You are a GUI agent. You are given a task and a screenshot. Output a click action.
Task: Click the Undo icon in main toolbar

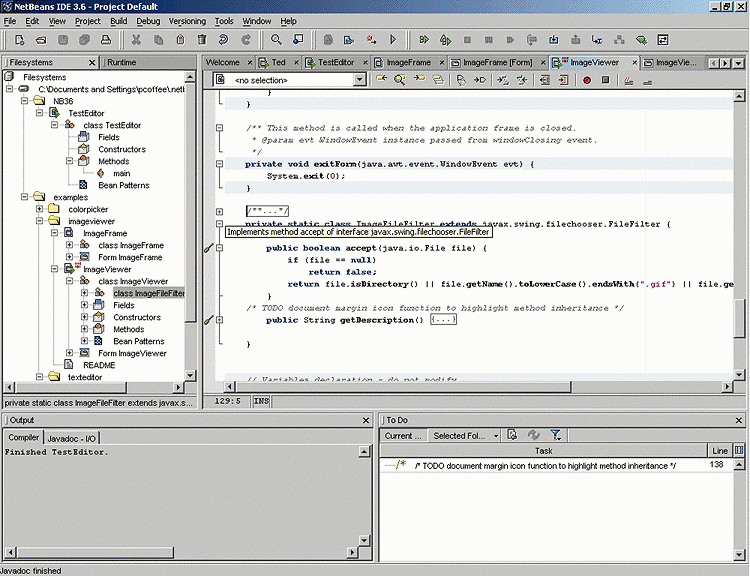pos(223,40)
